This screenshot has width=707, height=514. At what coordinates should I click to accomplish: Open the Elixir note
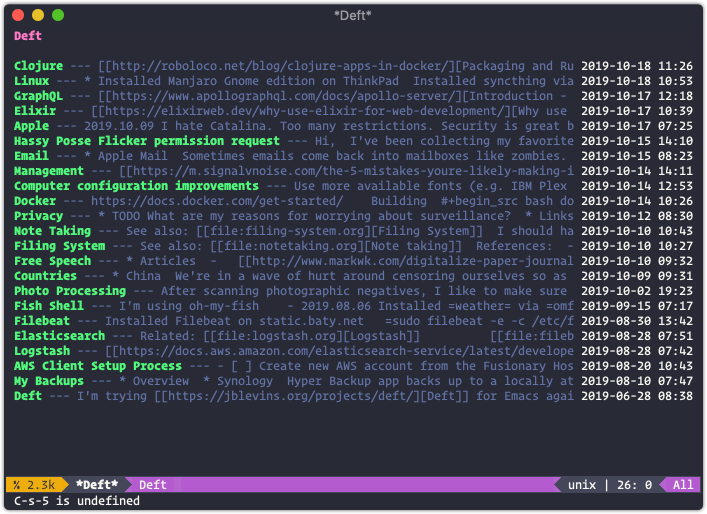coord(35,111)
